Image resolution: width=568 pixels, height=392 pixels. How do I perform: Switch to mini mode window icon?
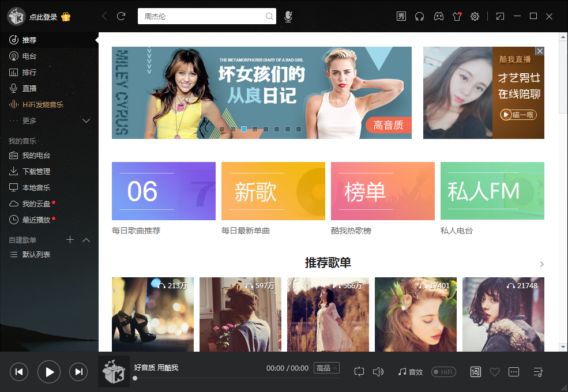500,16
